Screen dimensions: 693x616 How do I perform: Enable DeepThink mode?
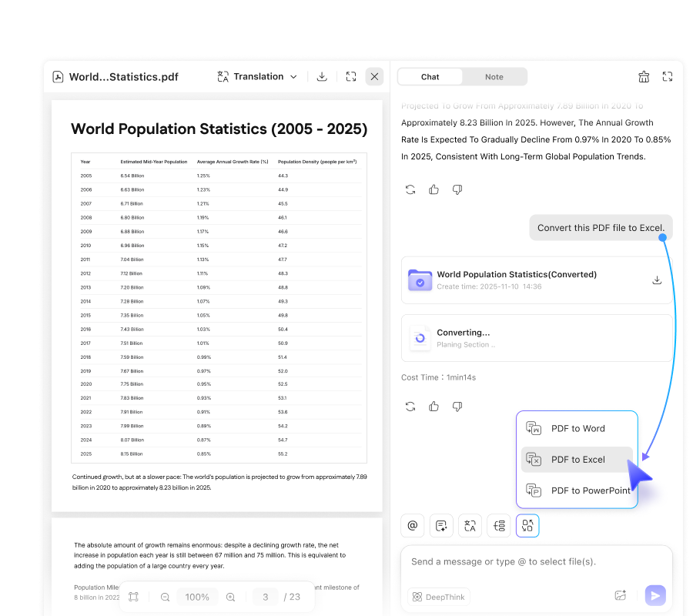[x=438, y=596]
